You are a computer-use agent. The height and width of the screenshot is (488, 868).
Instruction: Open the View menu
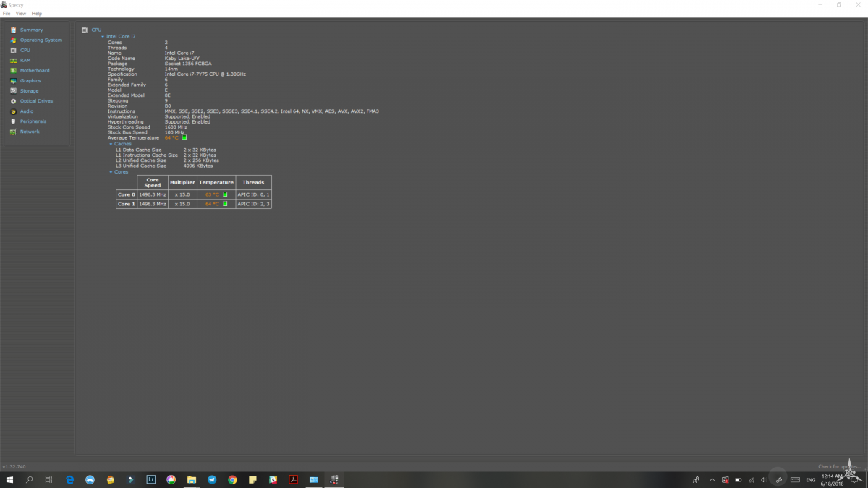click(x=21, y=14)
